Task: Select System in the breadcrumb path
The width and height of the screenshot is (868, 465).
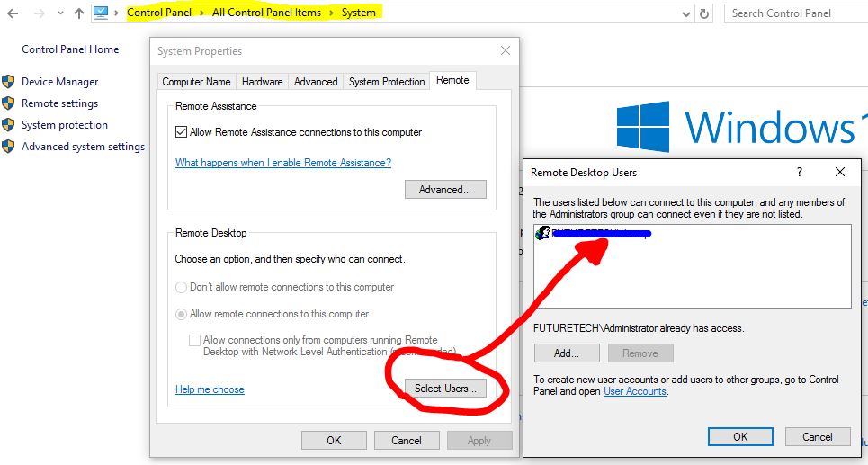Action: tap(358, 13)
